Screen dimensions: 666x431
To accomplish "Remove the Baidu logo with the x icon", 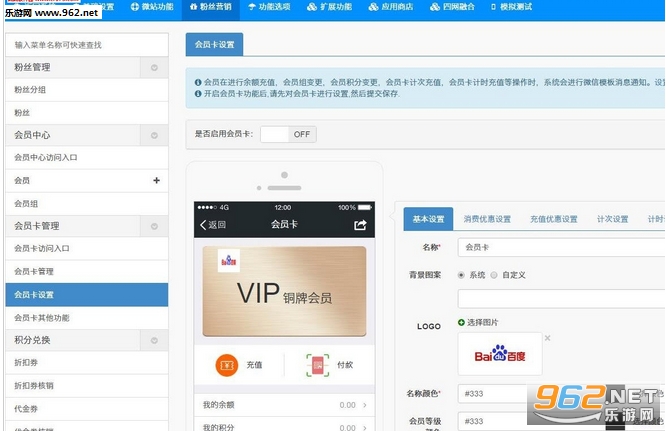I will pos(547,338).
